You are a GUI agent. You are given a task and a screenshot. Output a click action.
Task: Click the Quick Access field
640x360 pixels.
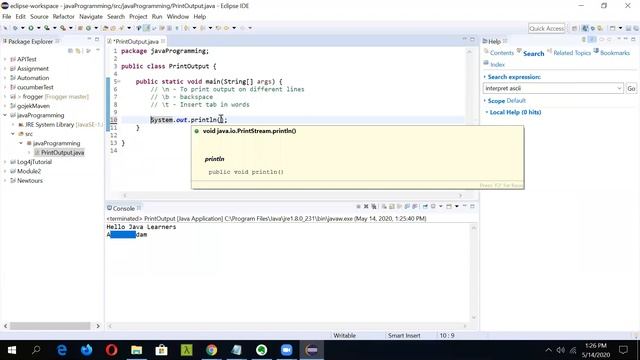pyautogui.click(x=547, y=28)
